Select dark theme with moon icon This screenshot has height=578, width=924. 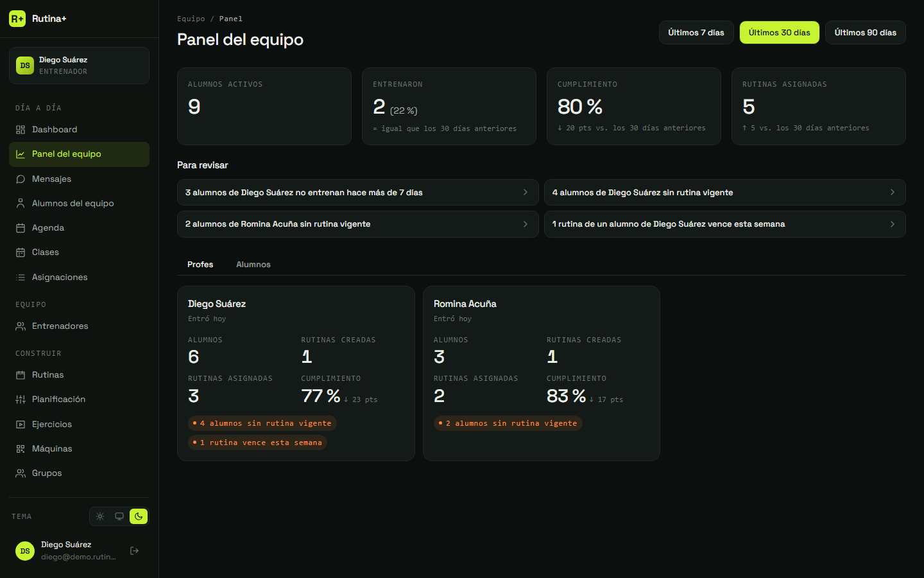[x=139, y=516]
